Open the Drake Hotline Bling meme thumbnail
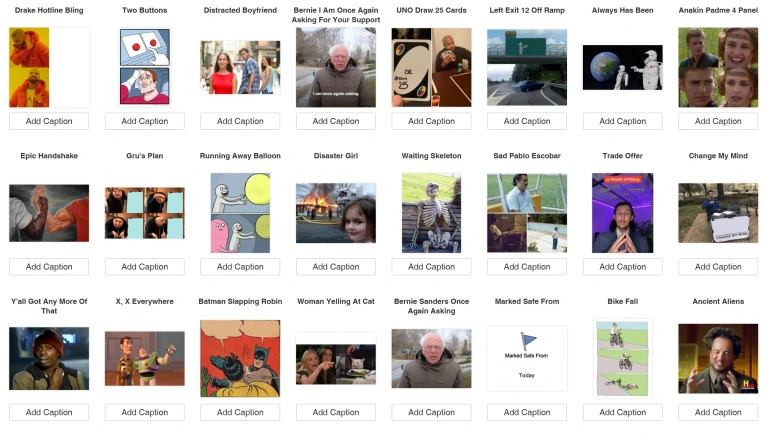The image size is (768, 437). [49, 68]
